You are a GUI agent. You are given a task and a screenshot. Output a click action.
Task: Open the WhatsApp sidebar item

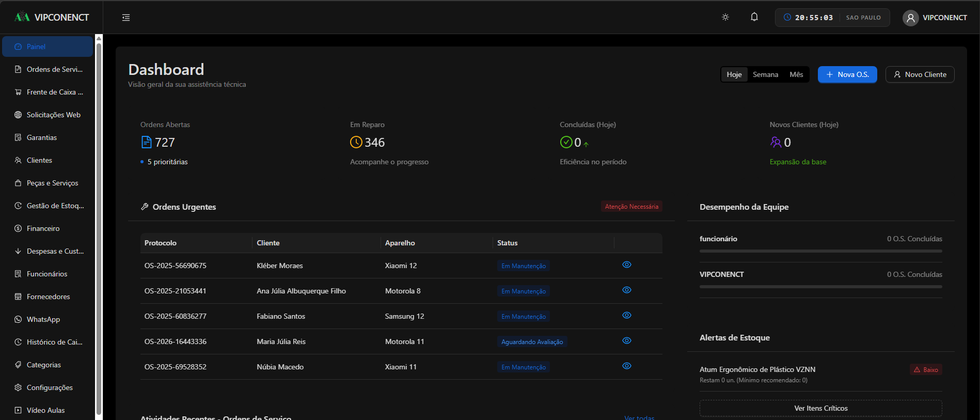48,319
